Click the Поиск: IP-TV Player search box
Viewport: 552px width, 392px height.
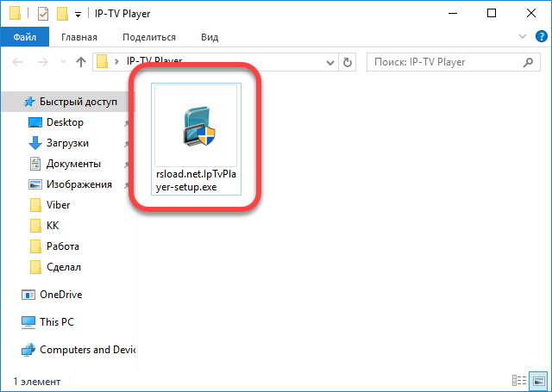click(x=454, y=62)
